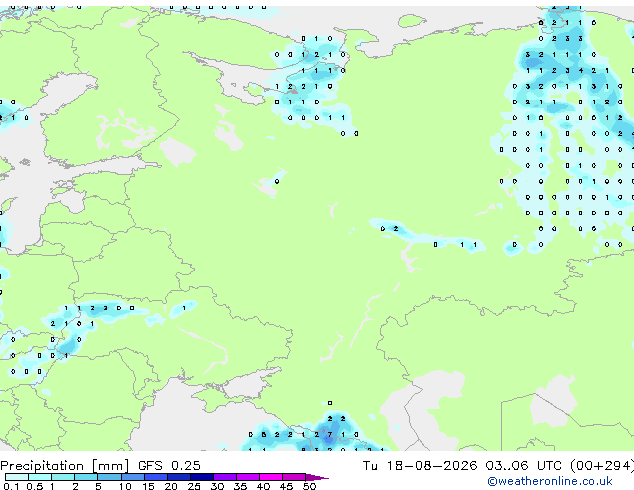Click the legend scale label '35'
Image resolution: width=634 pixels, height=490 pixels.
point(240,486)
